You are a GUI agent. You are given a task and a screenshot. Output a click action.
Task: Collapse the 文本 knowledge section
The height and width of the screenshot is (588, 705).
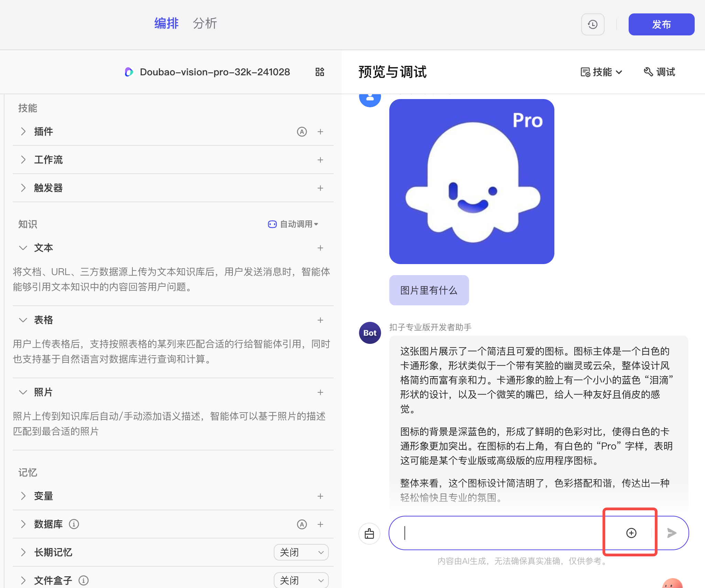(x=23, y=248)
